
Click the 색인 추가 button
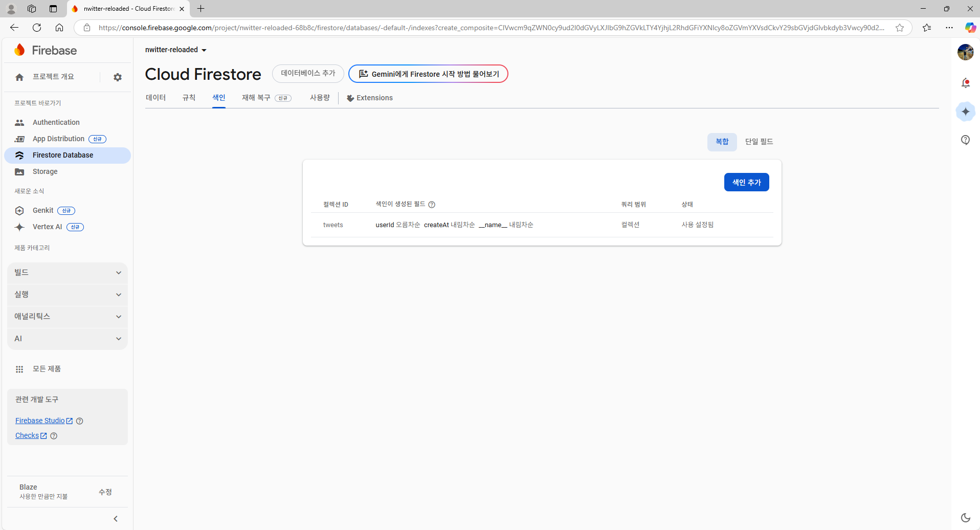coord(746,182)
